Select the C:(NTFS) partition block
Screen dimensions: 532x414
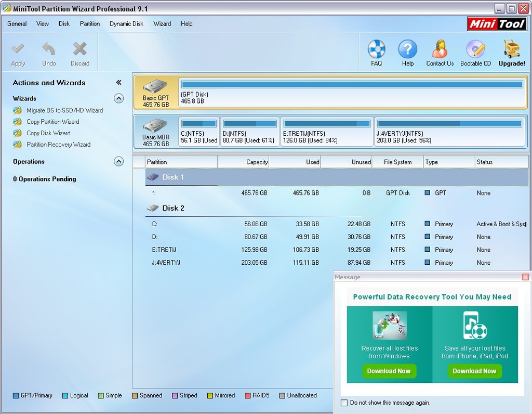199,132
